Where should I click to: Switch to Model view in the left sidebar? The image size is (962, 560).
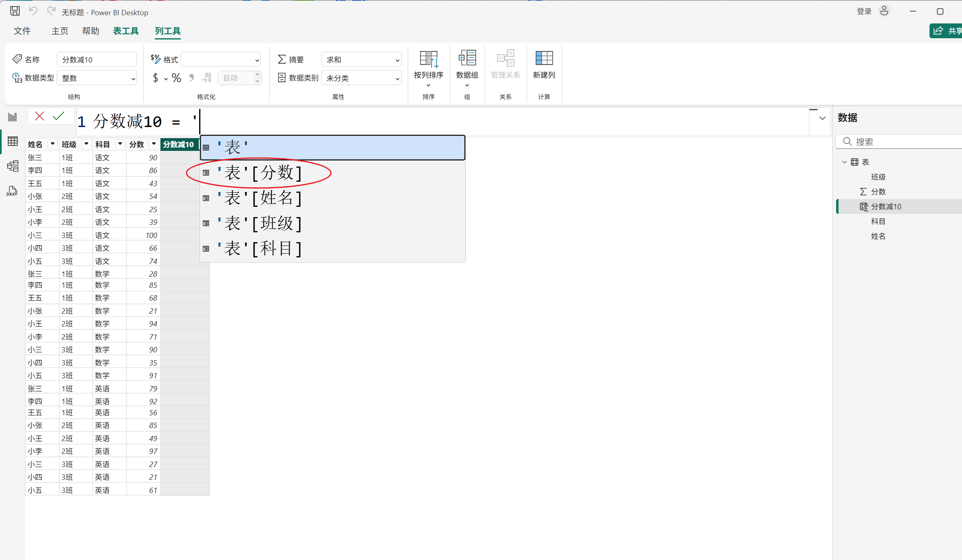click(13, 166)
